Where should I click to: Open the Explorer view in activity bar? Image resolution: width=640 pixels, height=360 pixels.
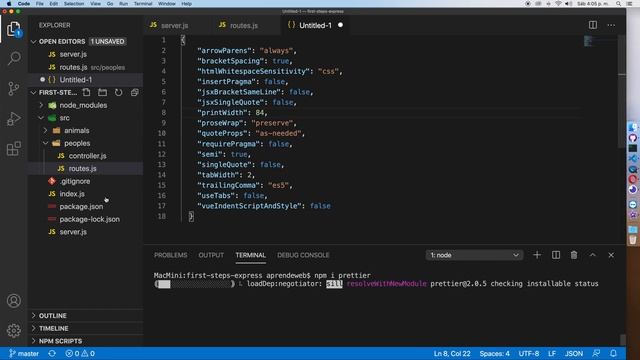13,29
